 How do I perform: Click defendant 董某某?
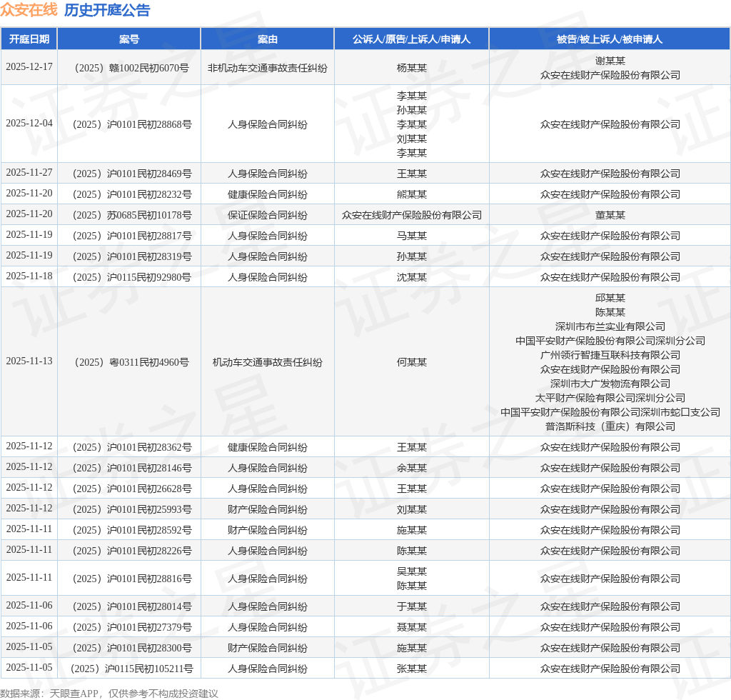610,215
